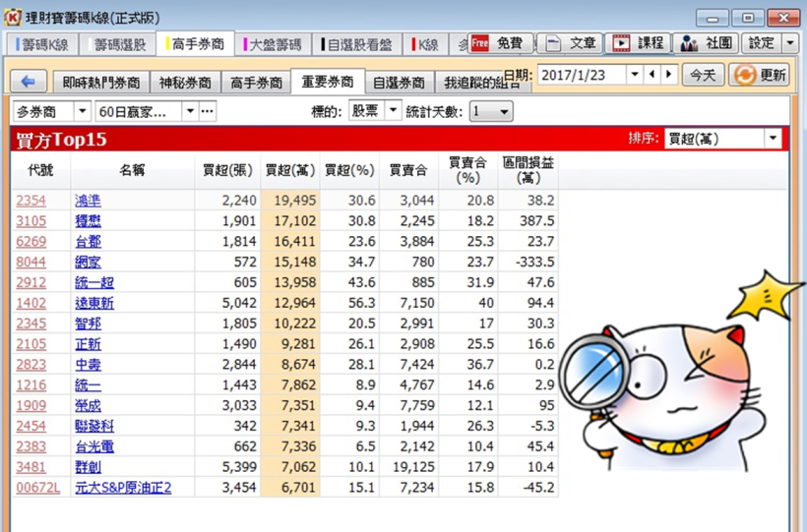Switch to the K線 tab
The height and width of the screenshot is (532, 807).
[x=425, y=45]
